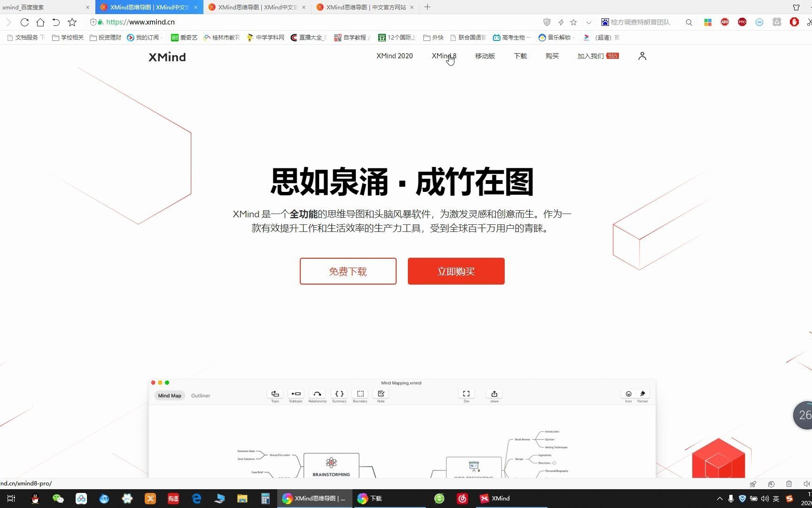This screenshot has width=812, height=508.
Task: Open the XMind 2020 menu item
Action: [x=395, y=56]
